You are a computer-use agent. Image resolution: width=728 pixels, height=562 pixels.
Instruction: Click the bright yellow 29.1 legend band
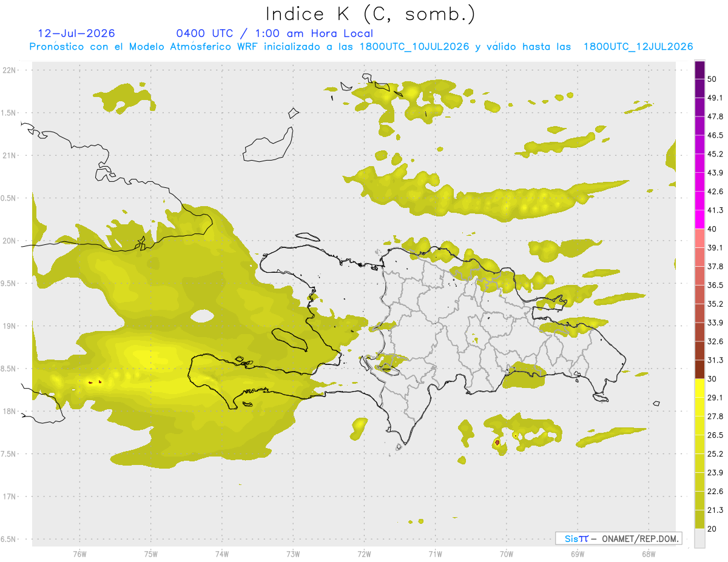click(699, 388)
